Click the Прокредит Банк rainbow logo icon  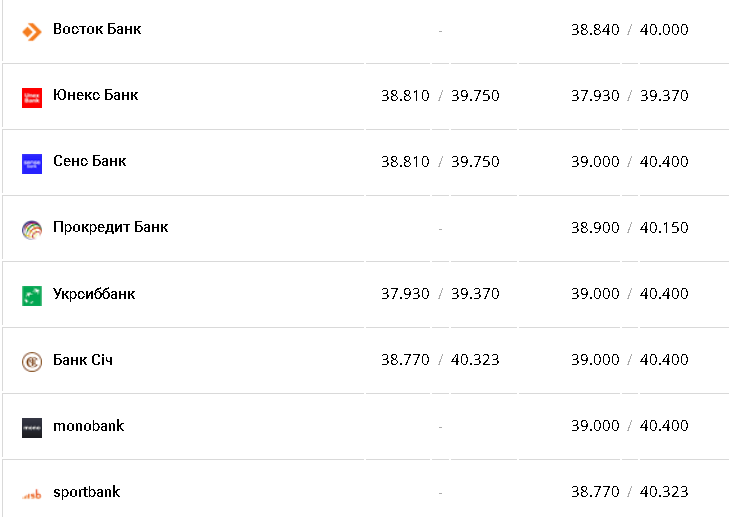tap(32, 229)
